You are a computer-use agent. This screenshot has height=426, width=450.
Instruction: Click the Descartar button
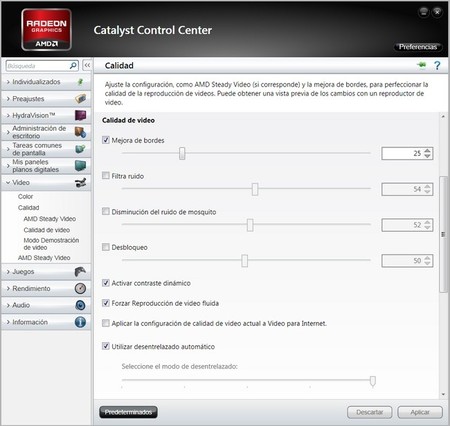(370, 412)
